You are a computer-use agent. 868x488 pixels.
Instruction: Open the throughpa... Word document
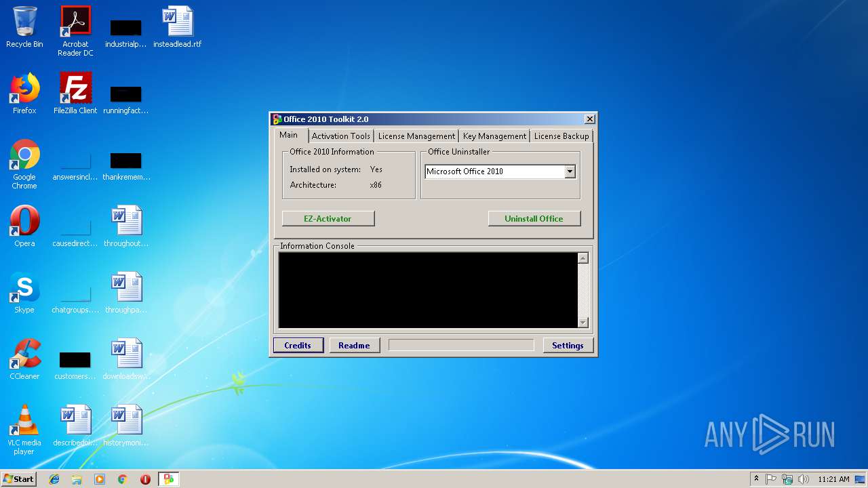point(126,293)
